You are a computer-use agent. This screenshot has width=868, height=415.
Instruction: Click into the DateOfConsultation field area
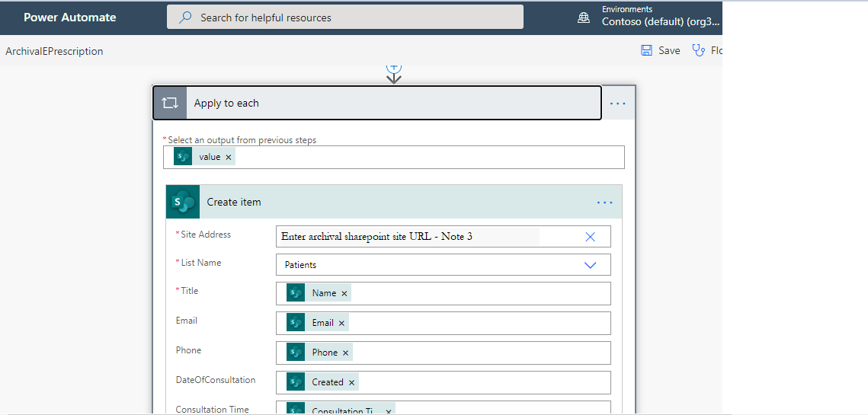click(x=443, y=382)
